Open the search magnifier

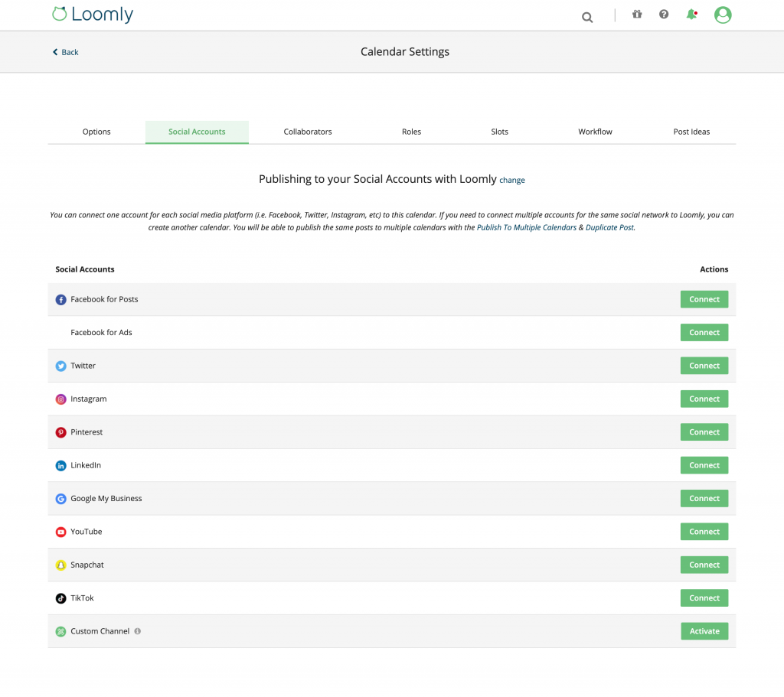(586, 16)
